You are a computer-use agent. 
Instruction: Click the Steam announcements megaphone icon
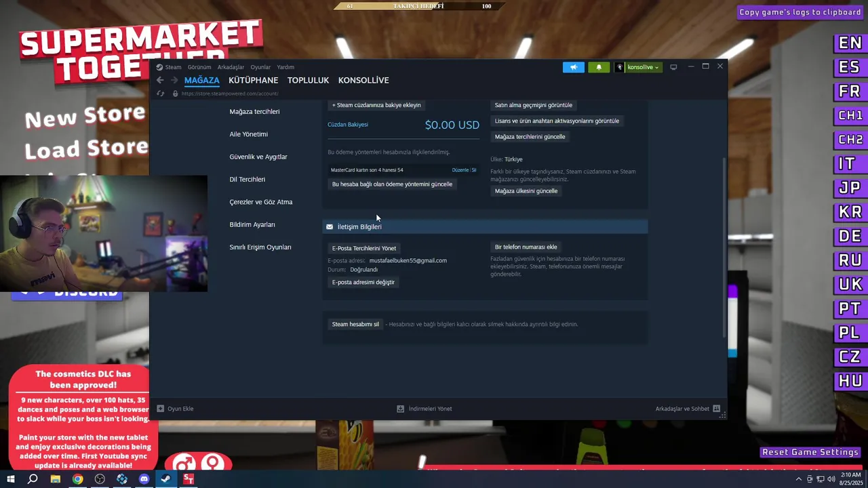click(x=573, y=67)
